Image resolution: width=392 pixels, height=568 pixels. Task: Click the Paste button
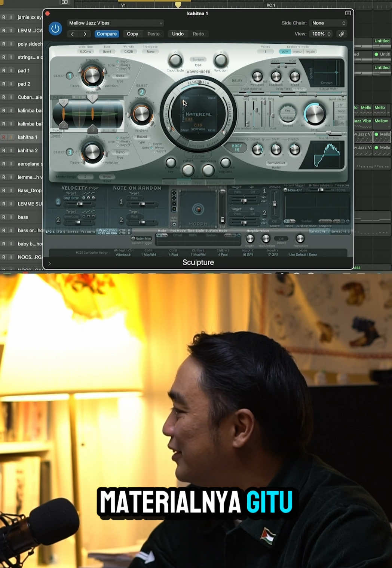153,34
